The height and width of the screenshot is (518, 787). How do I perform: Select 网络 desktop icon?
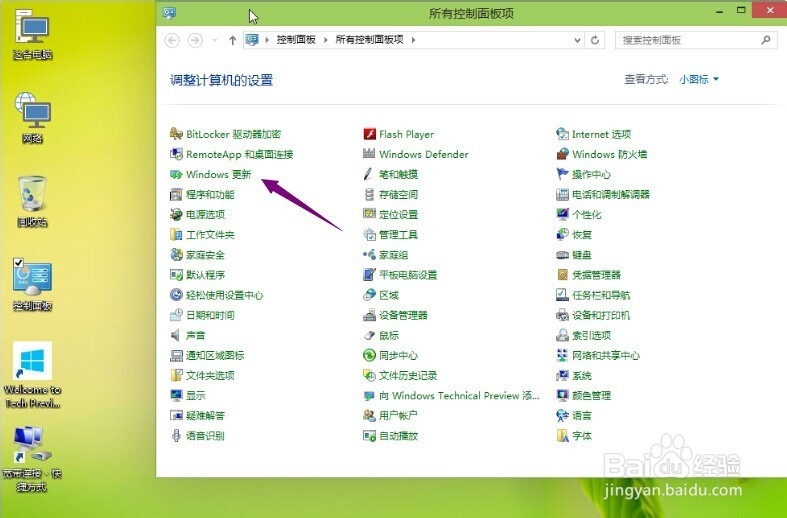(33, 118)
